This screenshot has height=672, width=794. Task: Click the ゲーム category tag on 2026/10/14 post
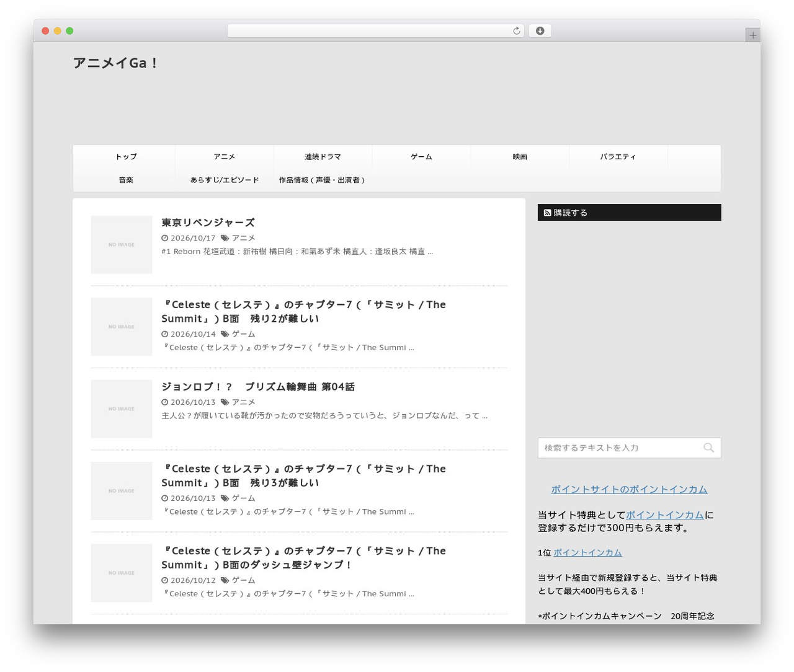[243, 334]
